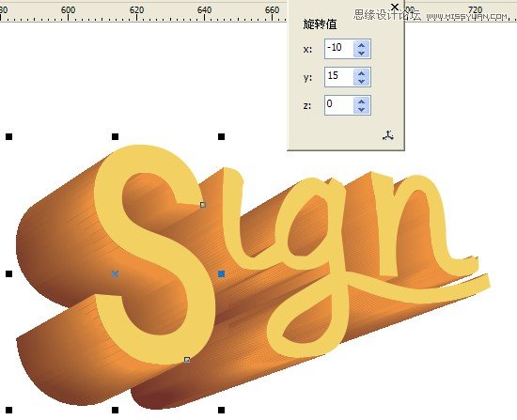This screenshot has width=517, height=420.
Task: Decrease the y rotation value
Action: [x=362, y=82]
